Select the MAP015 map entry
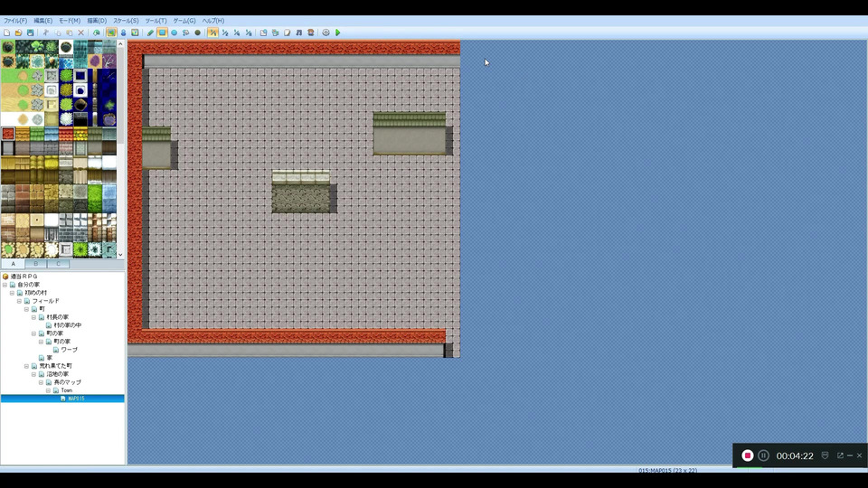Viewport: 868px width, 488px height. click(62, 399)
